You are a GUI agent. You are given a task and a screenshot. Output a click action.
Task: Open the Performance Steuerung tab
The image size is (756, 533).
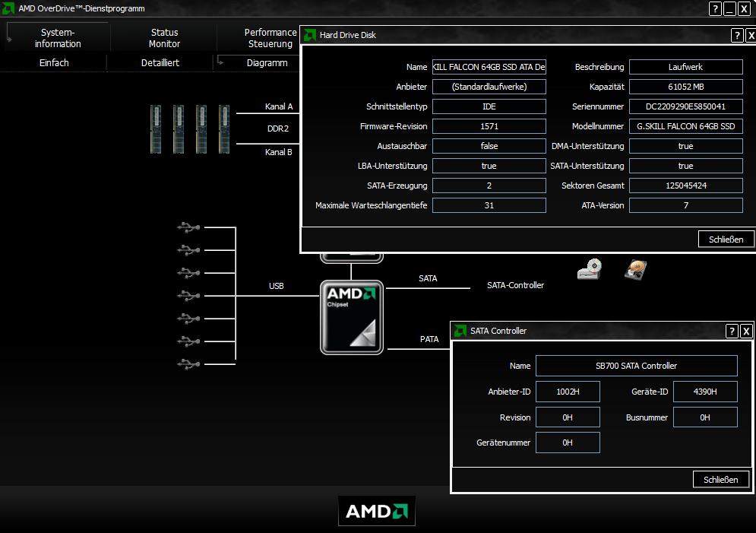click(x=270, y=37)
